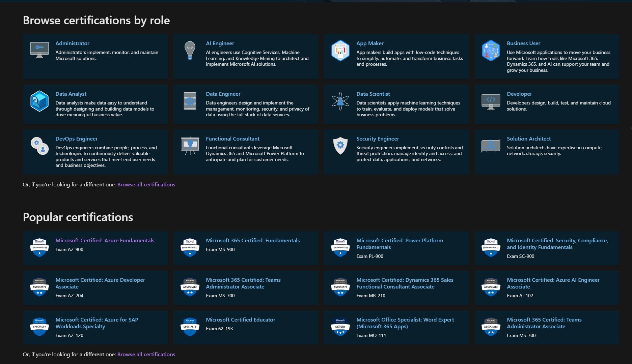Click the Azure Fundamentals badge icon
This screenshot has height=364, width=632.
39,248
